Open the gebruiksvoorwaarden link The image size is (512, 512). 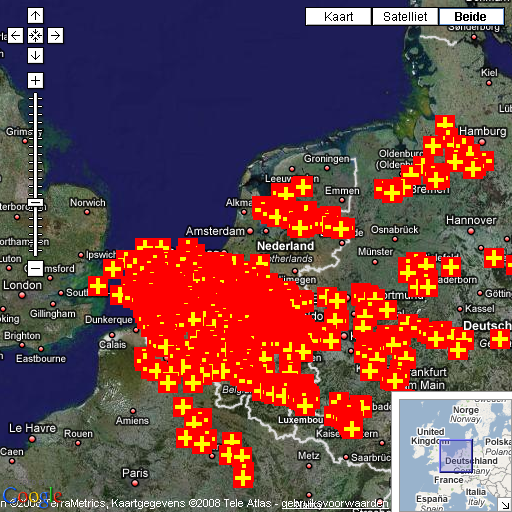(335, 503)
